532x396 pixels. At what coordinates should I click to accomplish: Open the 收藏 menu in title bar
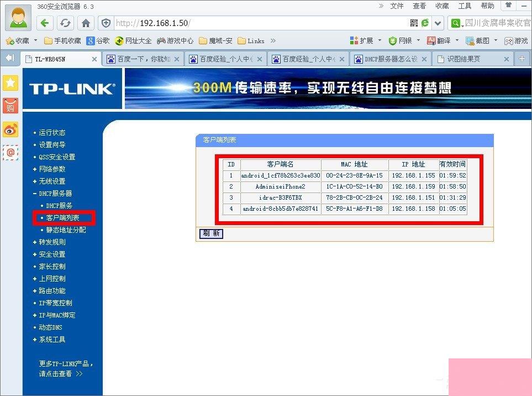[x=442, y=6]
